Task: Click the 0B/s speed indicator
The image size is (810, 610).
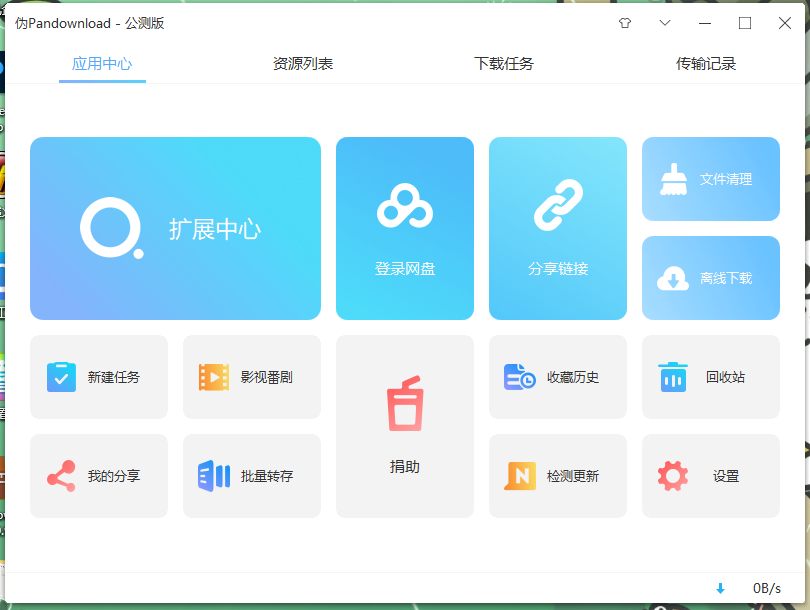Action: click(x=767, y=588)
